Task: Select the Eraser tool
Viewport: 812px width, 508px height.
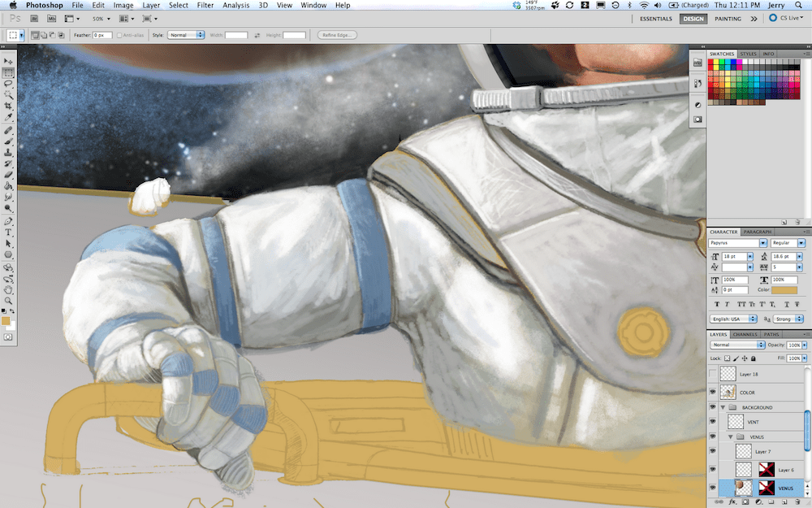Action: [x=8, y=175]
